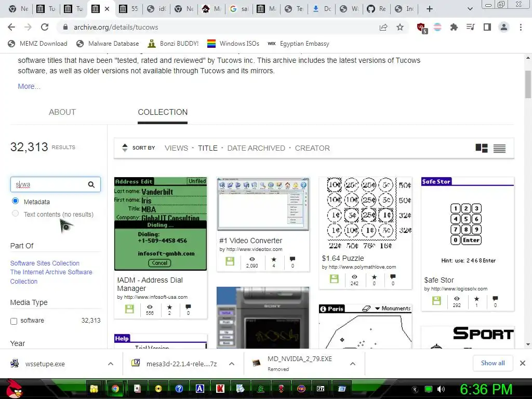Click the volume speaker in system tray

[441, 389]
